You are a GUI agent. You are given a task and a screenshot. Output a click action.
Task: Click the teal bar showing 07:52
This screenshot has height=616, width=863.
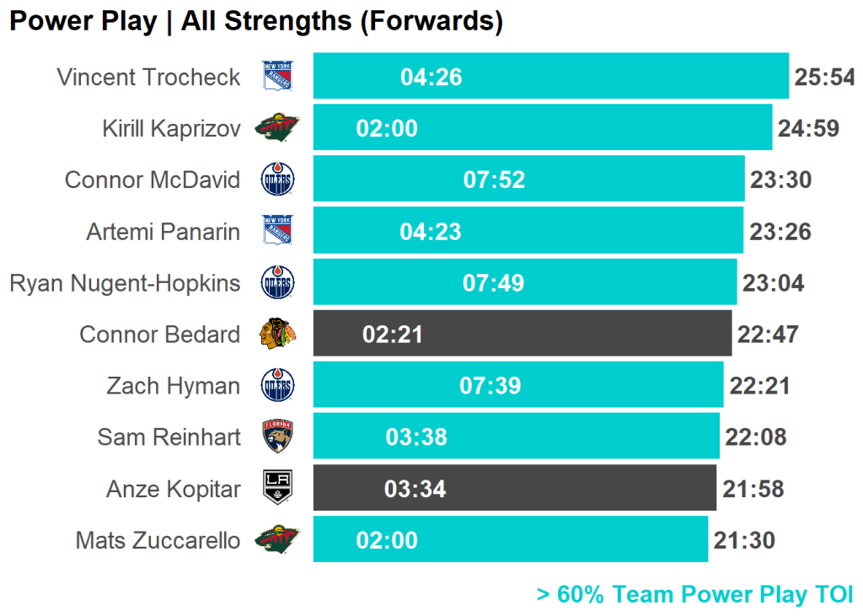tap(528, 179)
